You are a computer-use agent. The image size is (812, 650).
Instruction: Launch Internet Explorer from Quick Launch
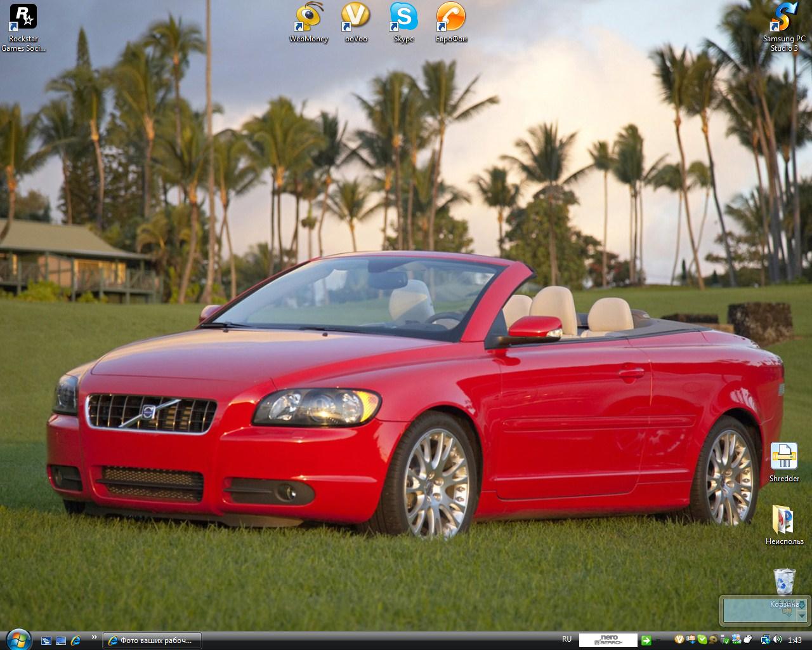pyautogui.click(x=76, y=640)
